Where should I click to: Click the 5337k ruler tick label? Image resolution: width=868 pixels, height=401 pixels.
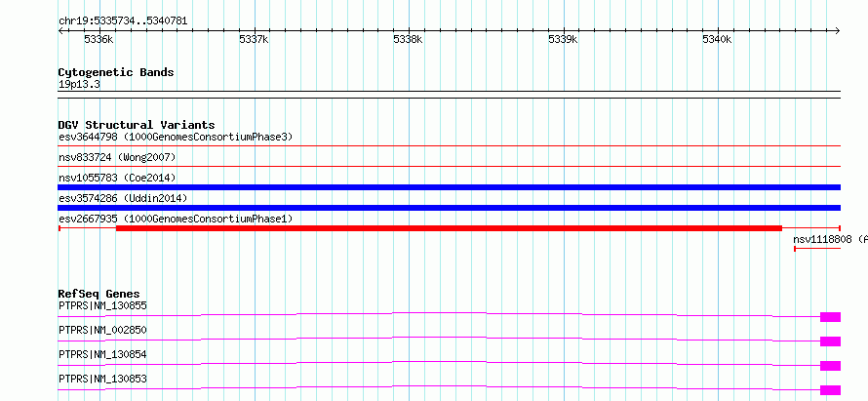click(x=254, y=40)
